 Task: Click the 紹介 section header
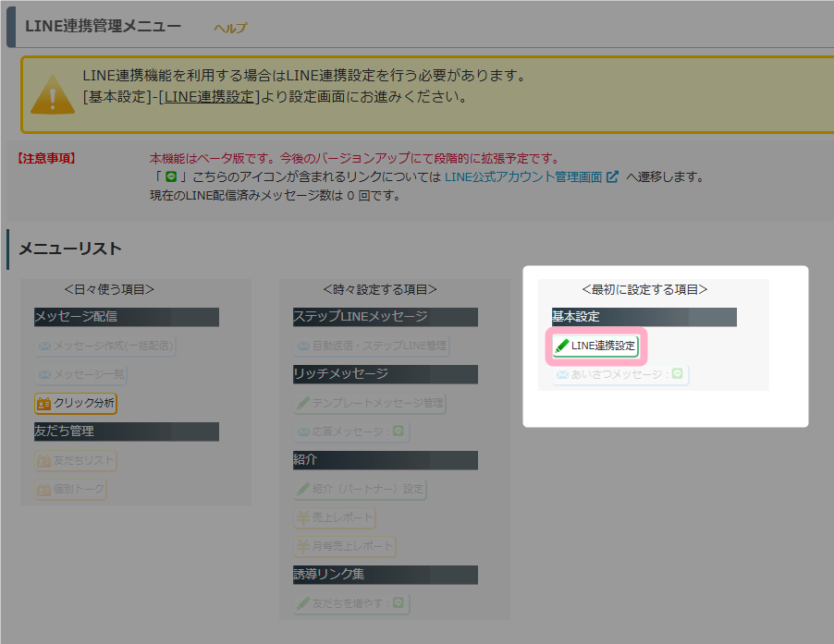[386, 461]
